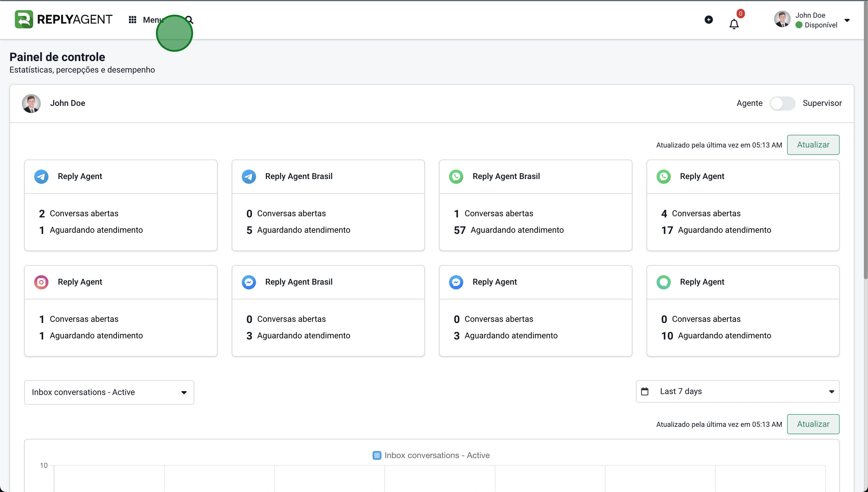This screenshot has width=868, height=492.
Task: Toggle Agente/Supervisor switch
Action: 782,104
